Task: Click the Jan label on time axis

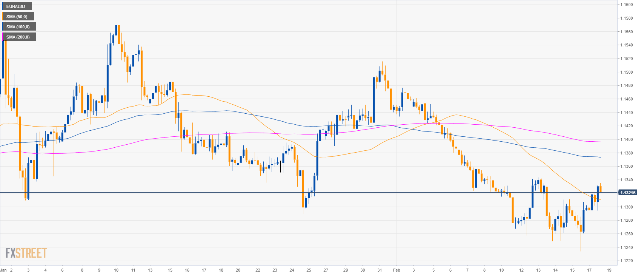Action: (4, 270)
